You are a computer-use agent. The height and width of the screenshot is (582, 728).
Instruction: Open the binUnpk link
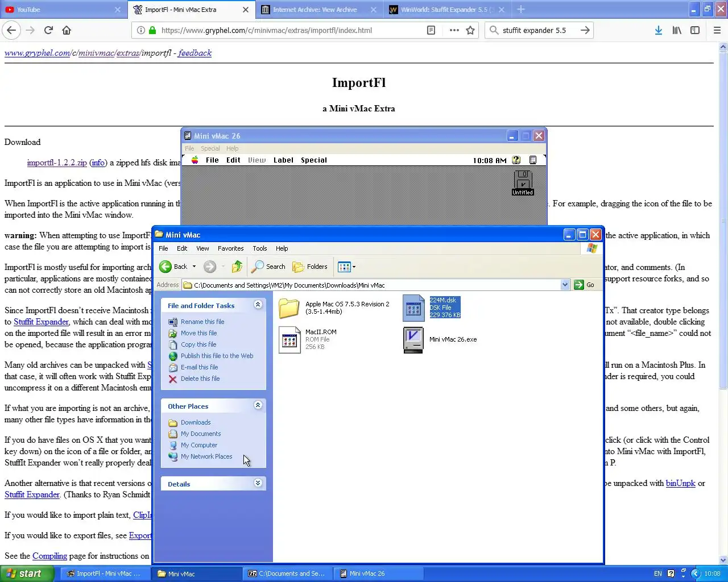pyautogui.click(x=681, y=483)
